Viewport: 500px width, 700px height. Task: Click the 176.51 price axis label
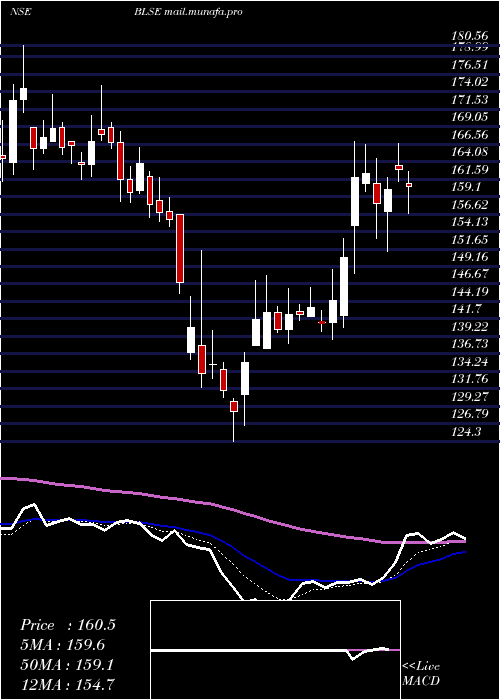coord(470,65)
